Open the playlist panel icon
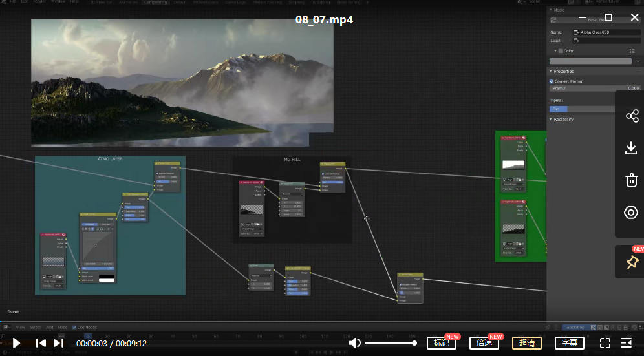The width and height of the screenshot is (644, 356). 626,343
